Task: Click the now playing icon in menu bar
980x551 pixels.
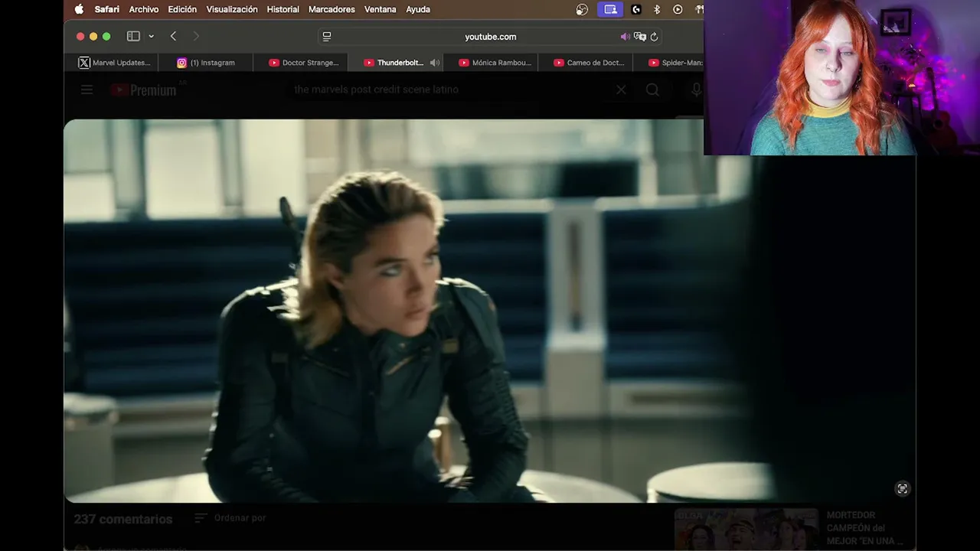Action: (x=678, y=9)
